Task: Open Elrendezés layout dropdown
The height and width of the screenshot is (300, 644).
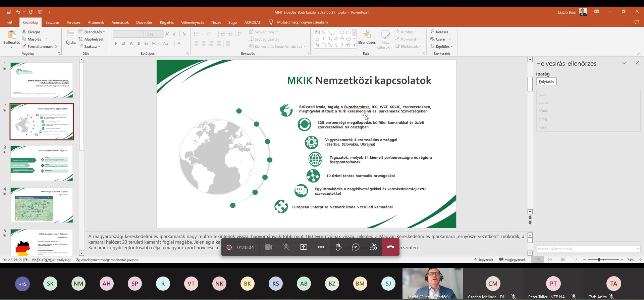Action: point(92,32)
